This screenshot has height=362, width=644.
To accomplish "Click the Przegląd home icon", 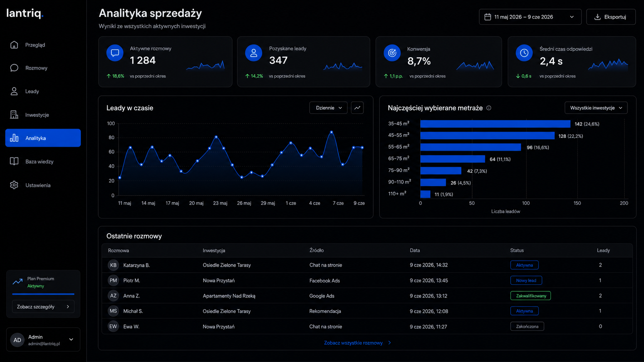I will pyautogui.click(x=14, y=45).
